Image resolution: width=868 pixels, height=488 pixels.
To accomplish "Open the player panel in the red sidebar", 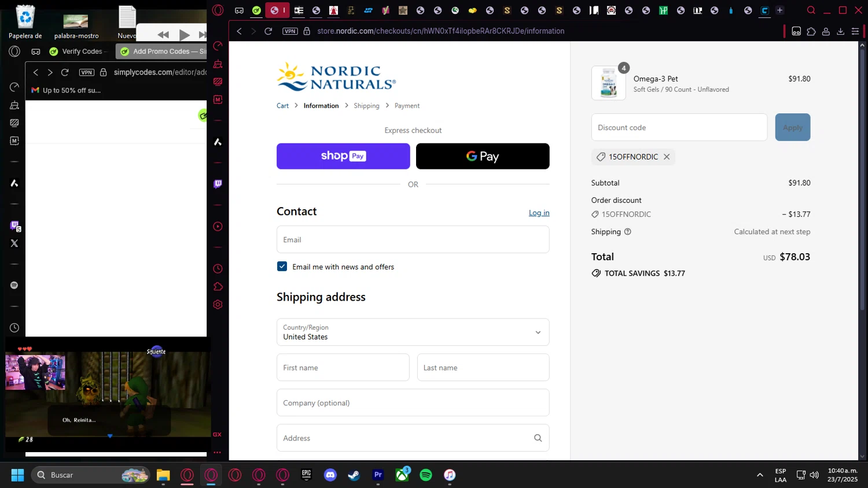I will pyautogui.click(x=218, y=227).
